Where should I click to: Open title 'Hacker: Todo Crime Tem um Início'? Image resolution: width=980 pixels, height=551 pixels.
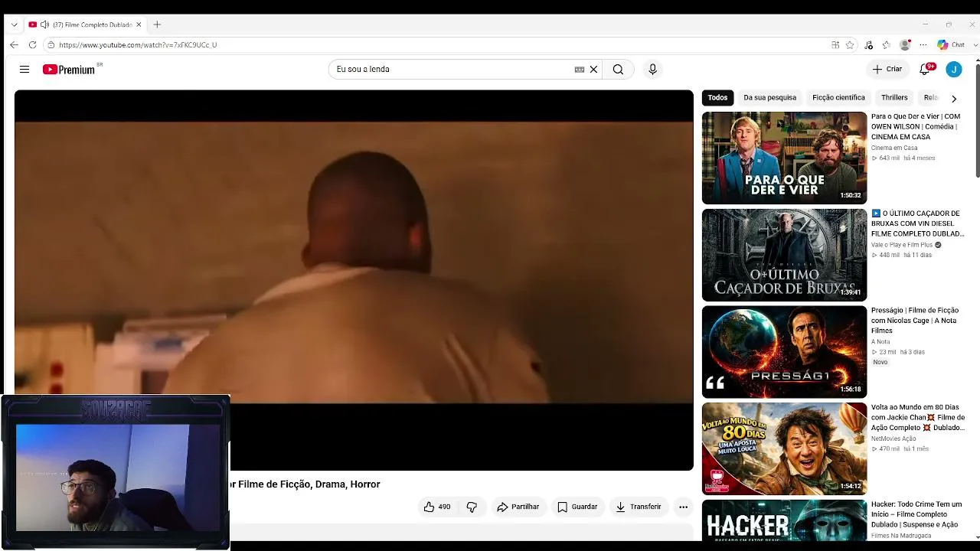pyautogui.click(x=916, y=514)
